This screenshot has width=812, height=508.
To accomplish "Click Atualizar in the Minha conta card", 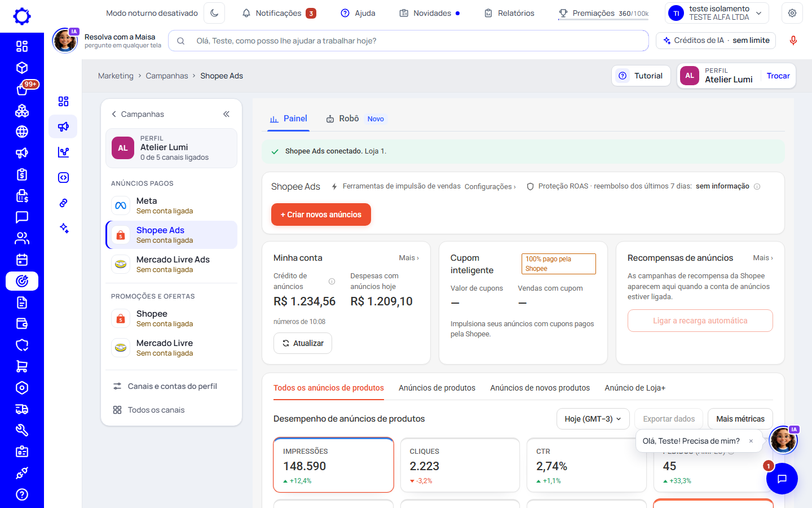I will [x=303, y=343].
